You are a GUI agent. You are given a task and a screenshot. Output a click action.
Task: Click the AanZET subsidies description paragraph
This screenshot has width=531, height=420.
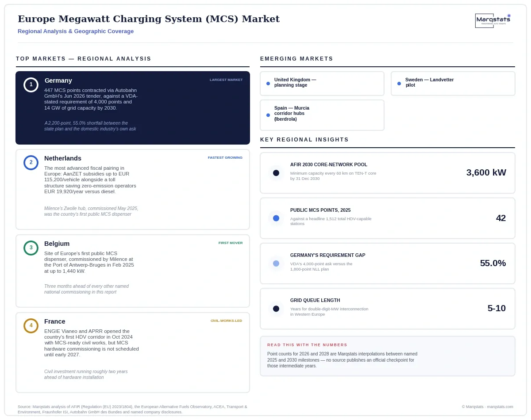pos(90,180)
